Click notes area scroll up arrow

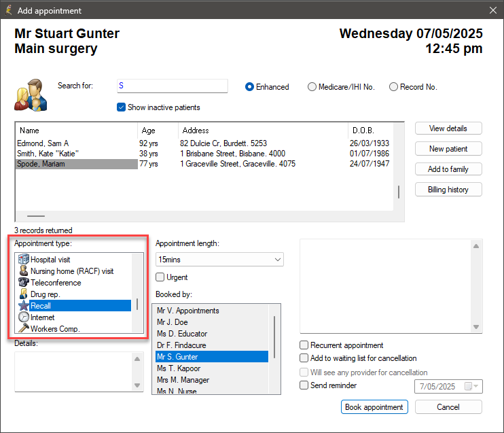(476, 246)
